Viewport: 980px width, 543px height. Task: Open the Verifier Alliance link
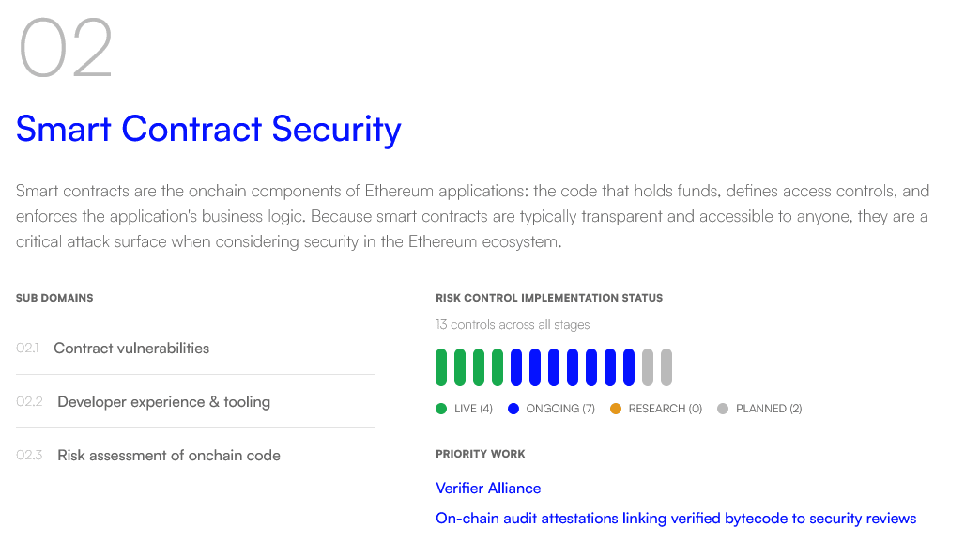pos(488,489)
